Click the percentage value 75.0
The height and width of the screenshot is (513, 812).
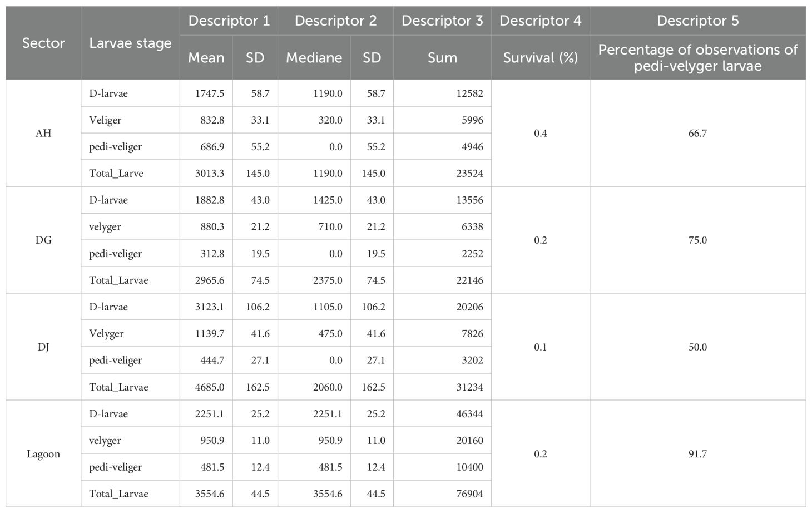pos(697,240)
